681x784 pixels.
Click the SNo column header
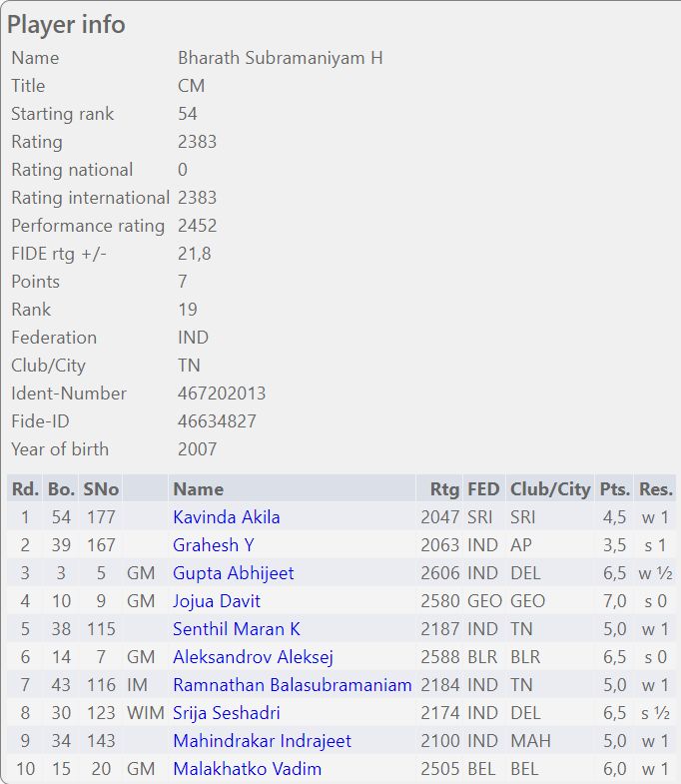(x=101, y=489)
